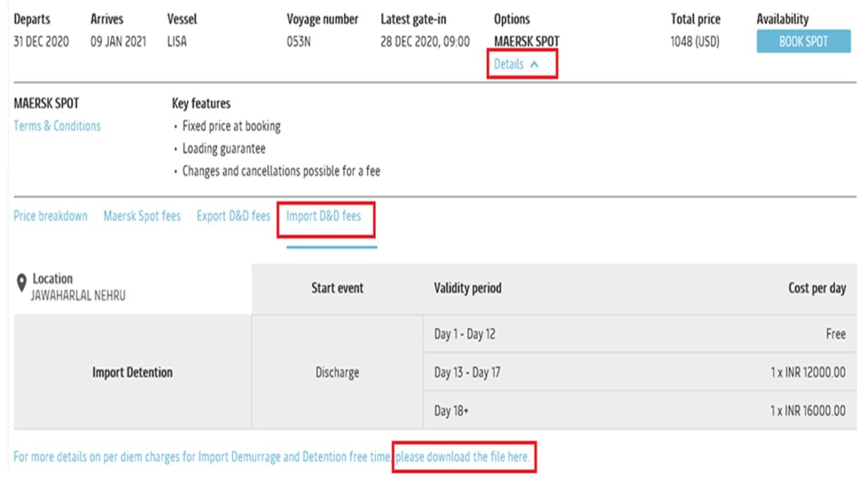This screenshot has width=868, height=488.
Task: Click the Discharge start event cell
Action: 337,371
